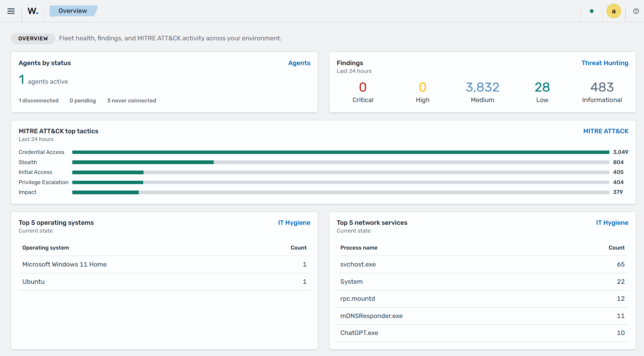Open the MITRE ATT&CK link

[x=606, y=131]
